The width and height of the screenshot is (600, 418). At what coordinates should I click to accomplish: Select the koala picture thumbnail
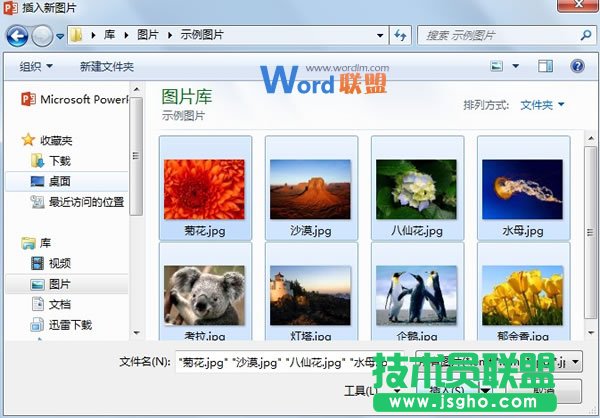204,296
